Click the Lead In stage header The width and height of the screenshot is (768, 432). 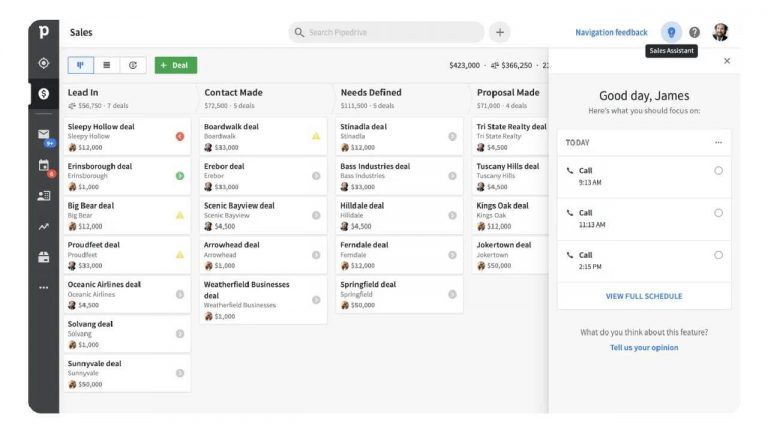[x=83, y=93]
